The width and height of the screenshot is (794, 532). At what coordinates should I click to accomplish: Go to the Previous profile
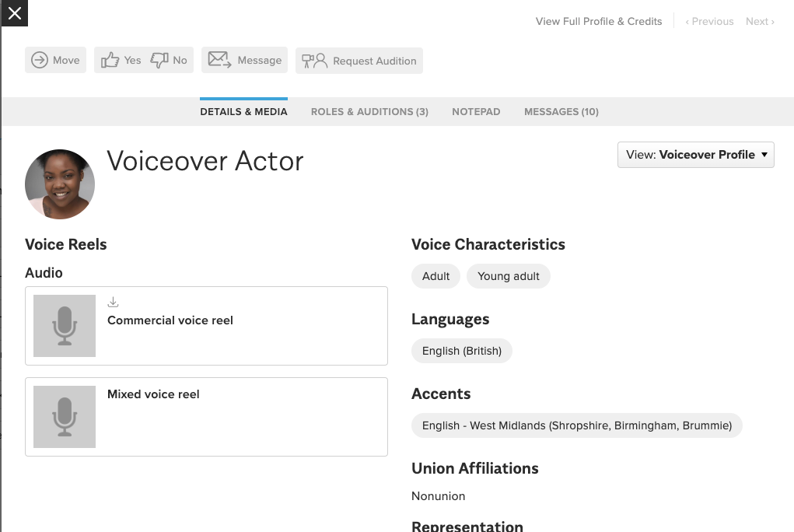click(x=709, y=22)
